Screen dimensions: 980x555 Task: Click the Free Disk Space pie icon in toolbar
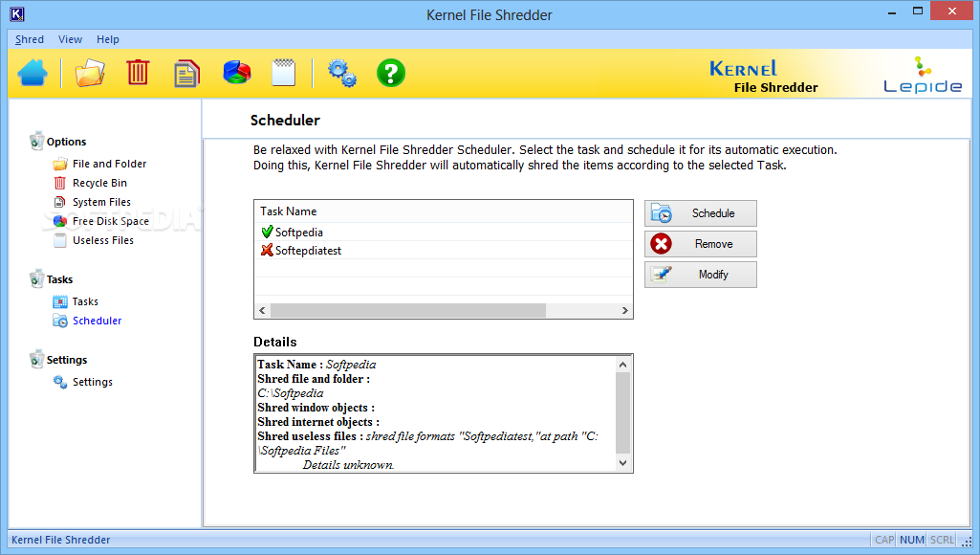tap(237, 73)
